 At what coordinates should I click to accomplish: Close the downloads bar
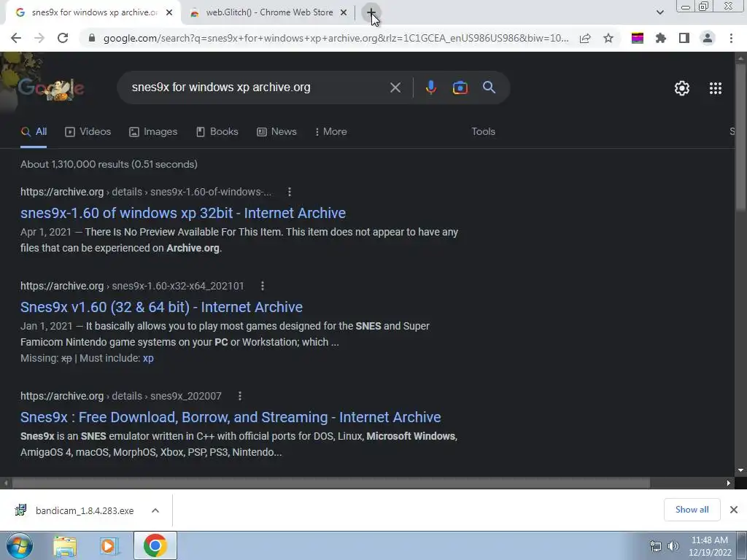pyautogui.click(x=734, y=510)
